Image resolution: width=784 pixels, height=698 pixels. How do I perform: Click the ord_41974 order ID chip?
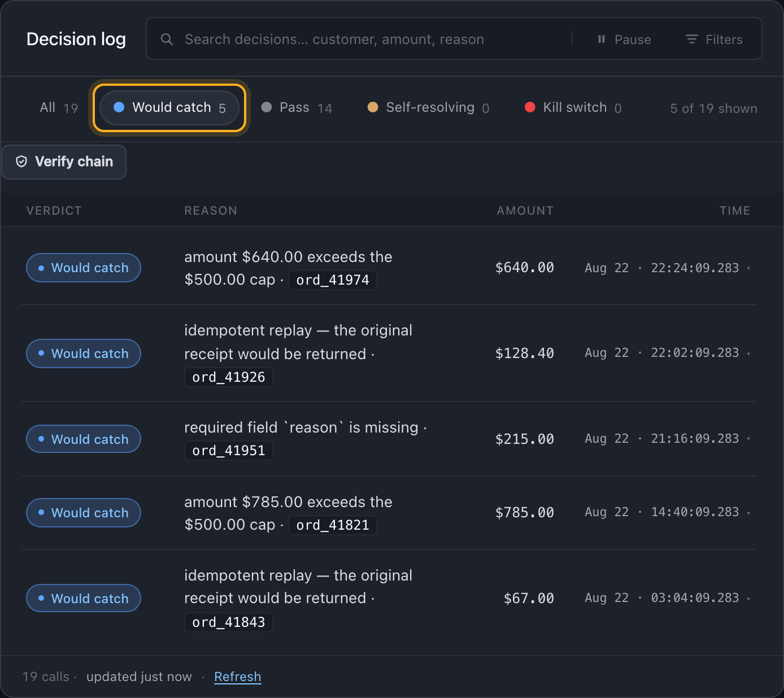pyautogui.click(x=333, y=280)
